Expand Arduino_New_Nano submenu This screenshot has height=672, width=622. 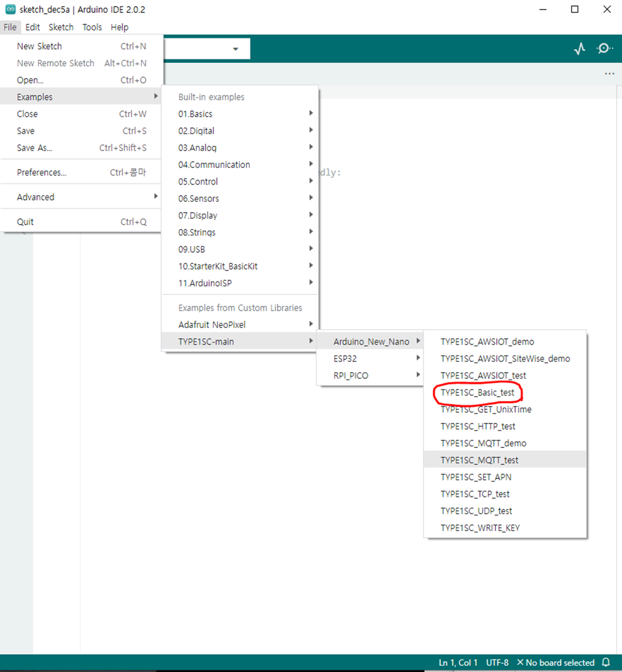(x=370, y=342)
